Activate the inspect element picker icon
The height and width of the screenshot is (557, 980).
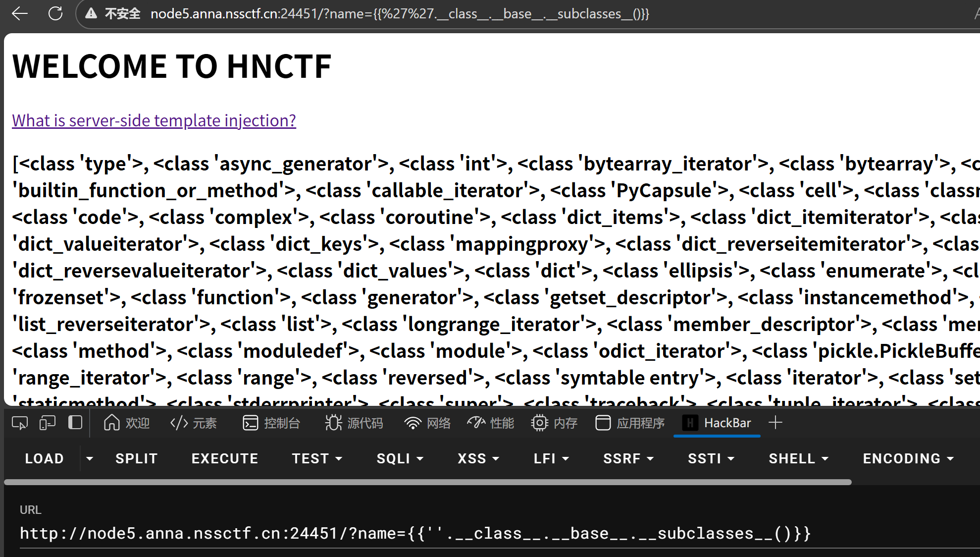click(x=20, y=423)
